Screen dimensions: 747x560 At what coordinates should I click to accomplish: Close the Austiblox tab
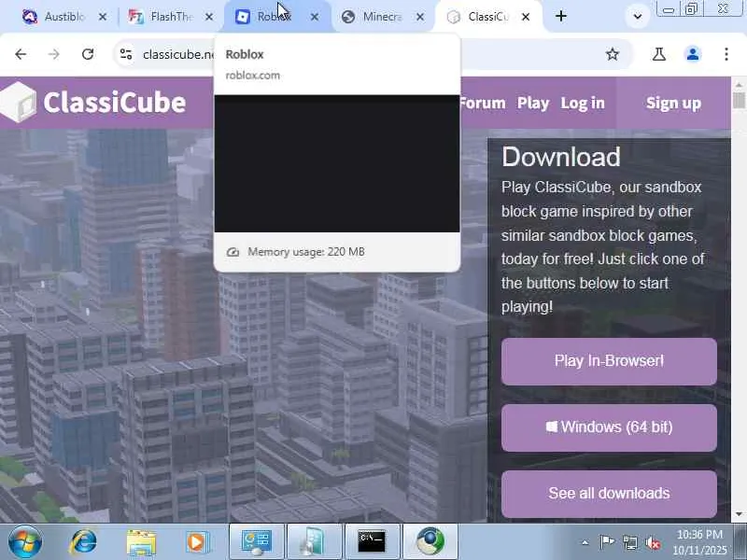[x=103, y=17]
